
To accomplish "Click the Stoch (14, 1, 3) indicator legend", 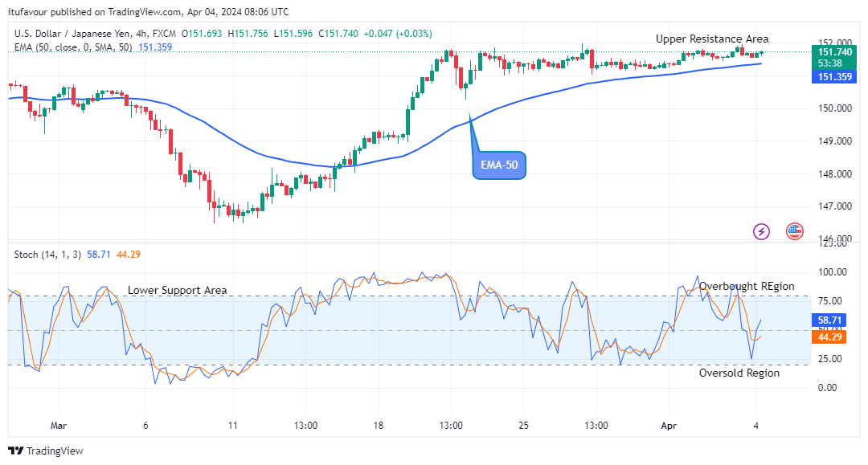I will [x=47, y=255].
